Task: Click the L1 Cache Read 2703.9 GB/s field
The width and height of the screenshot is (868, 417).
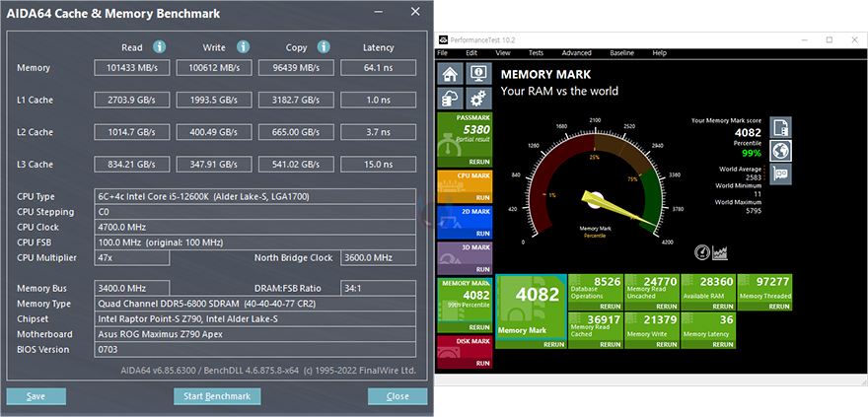Action: pyautogui.click(x=132, y=101)
